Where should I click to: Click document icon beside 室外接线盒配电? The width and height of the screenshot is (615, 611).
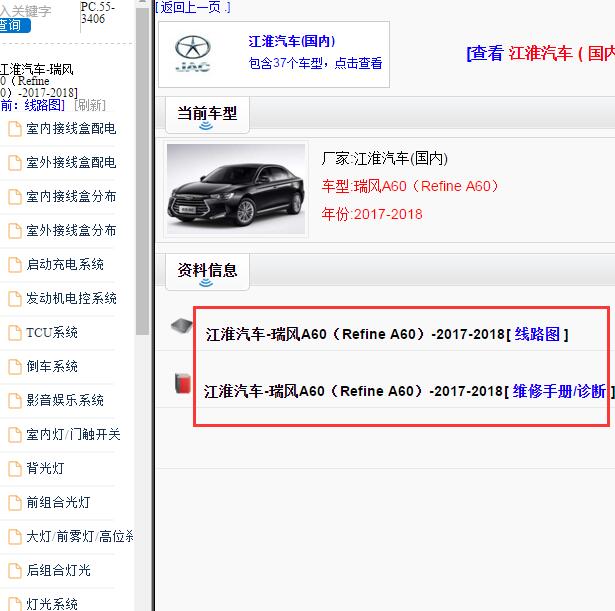pyautogui.click(x=15, y=163)
